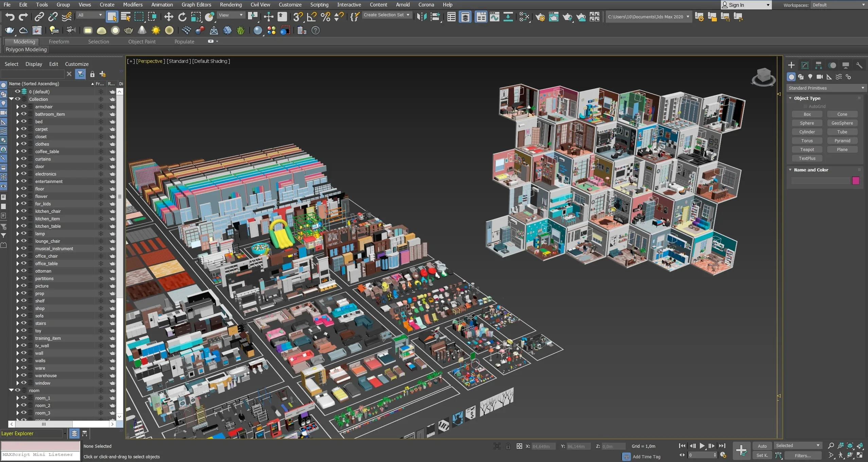Open the Standard Primitives dropdown

[826, 88]
